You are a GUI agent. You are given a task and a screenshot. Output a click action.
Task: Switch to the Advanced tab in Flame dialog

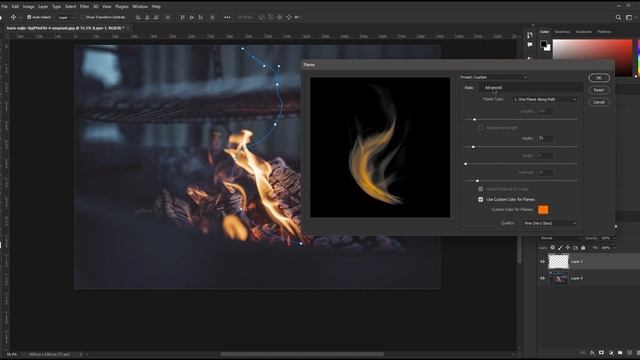493,88
